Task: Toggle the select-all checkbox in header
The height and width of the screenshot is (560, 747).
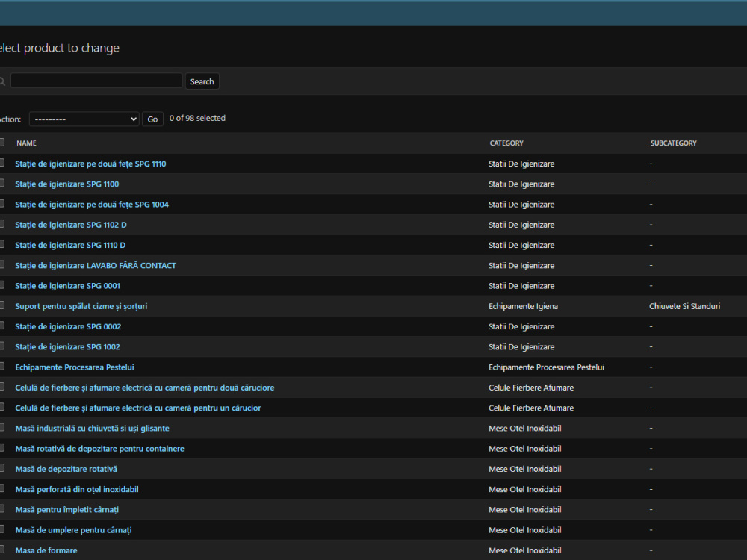Action: tap(1, 142)
